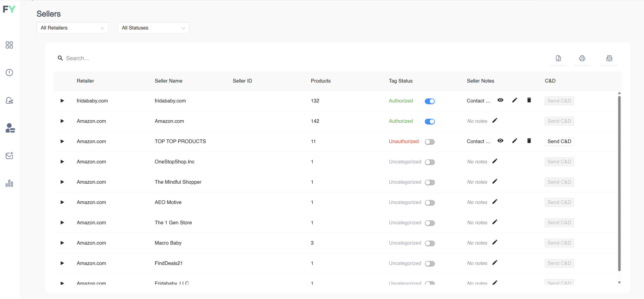Click Send C&D for The Mindful Shopper
The width and height of the screenshot is (644, 299).
point(559,182)
